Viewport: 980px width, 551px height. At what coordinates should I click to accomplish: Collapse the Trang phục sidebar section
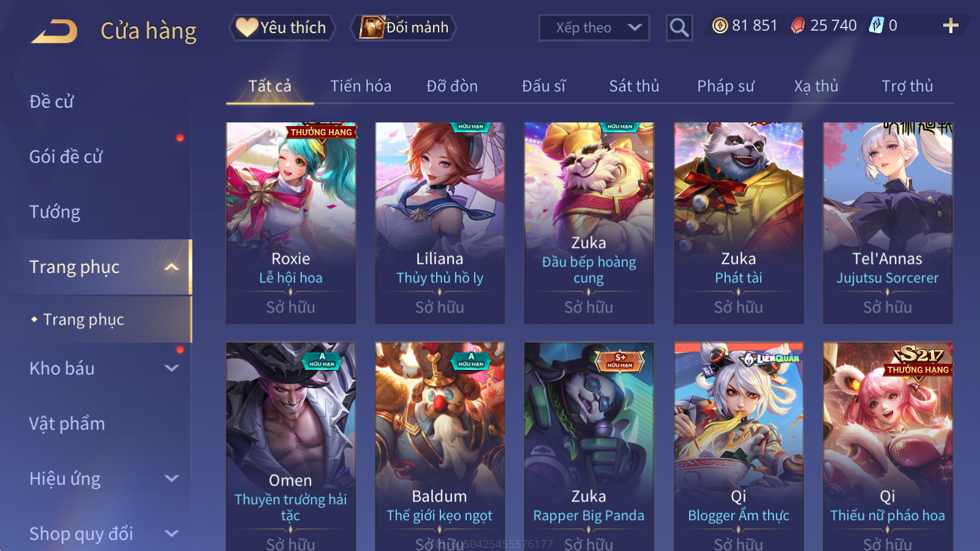tap(172, 267)
